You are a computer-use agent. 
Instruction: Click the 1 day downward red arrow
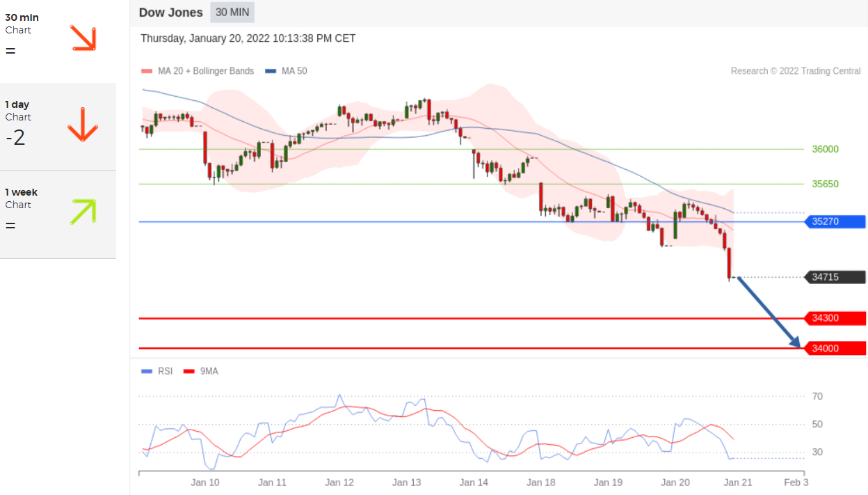(x=82, y=125)
